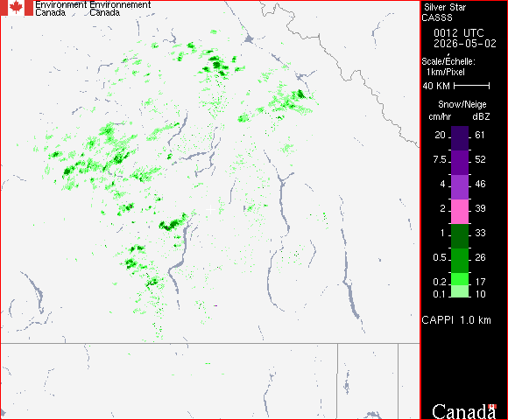Select the pale green 10 dBZ swatch

coord(460,291)
